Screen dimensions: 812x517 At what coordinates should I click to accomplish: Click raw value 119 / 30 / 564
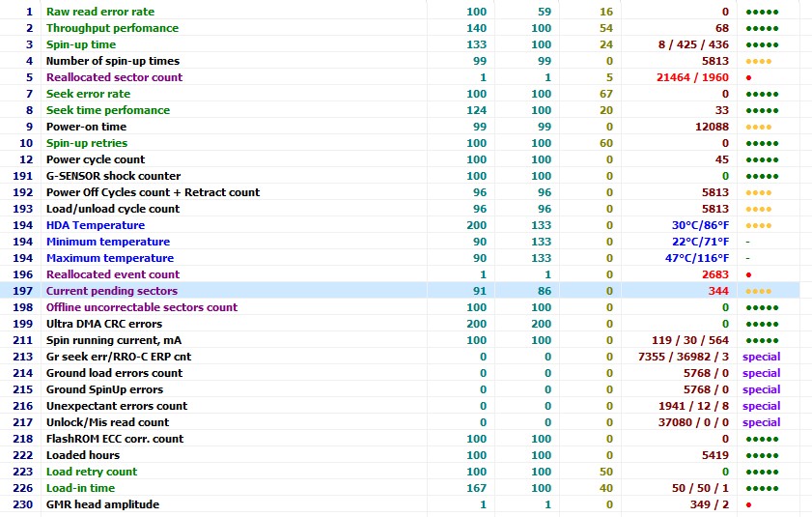689,340
